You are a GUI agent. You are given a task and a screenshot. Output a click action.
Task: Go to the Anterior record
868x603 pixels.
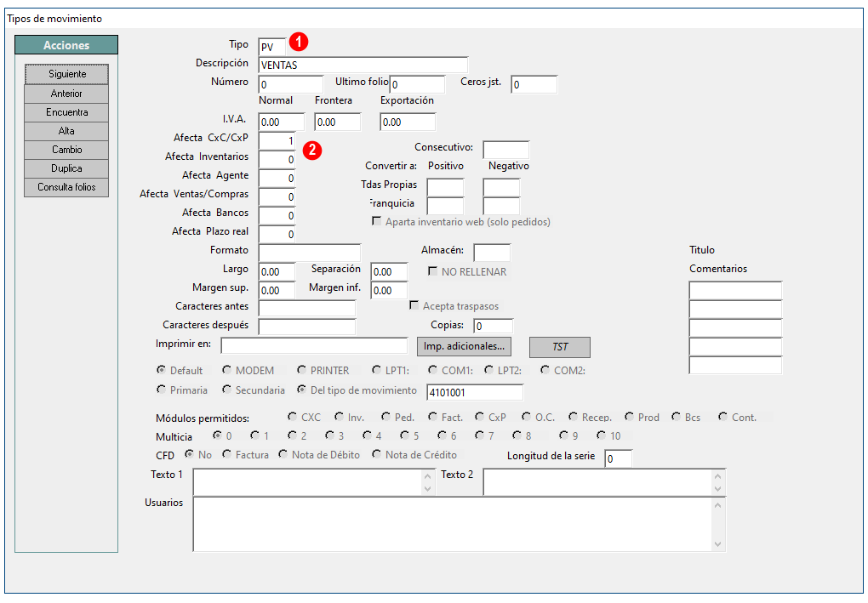point(66,94)
